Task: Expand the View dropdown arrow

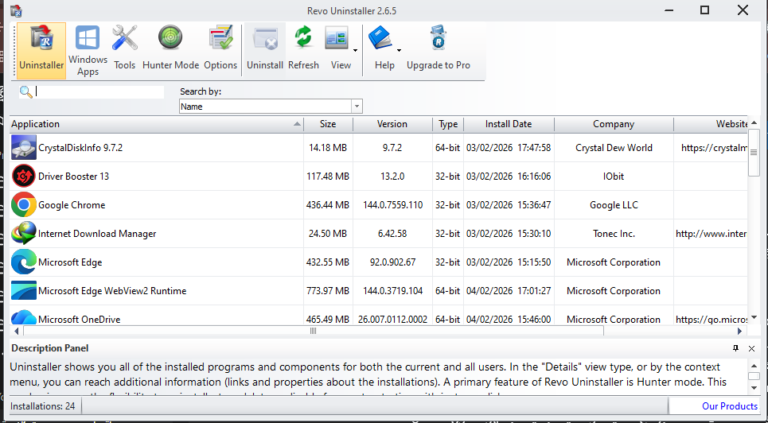Action: tap(355, 50)
